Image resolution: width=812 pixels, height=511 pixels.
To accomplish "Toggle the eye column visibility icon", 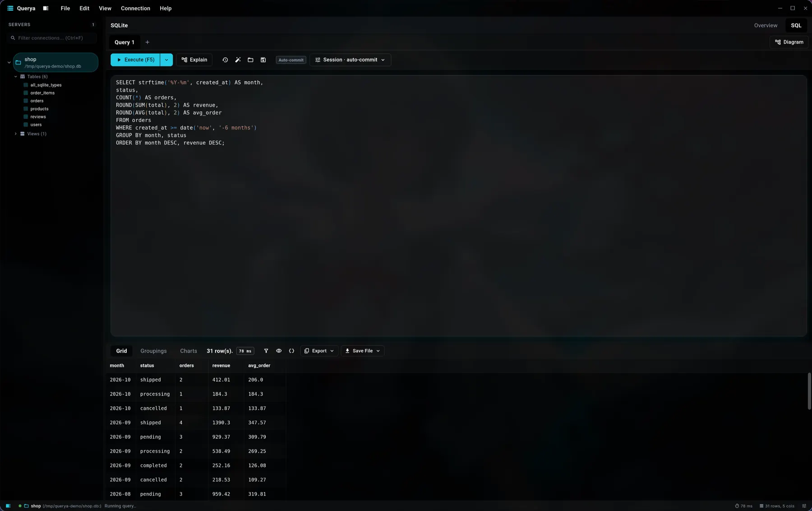I will [x=279, y=351].
